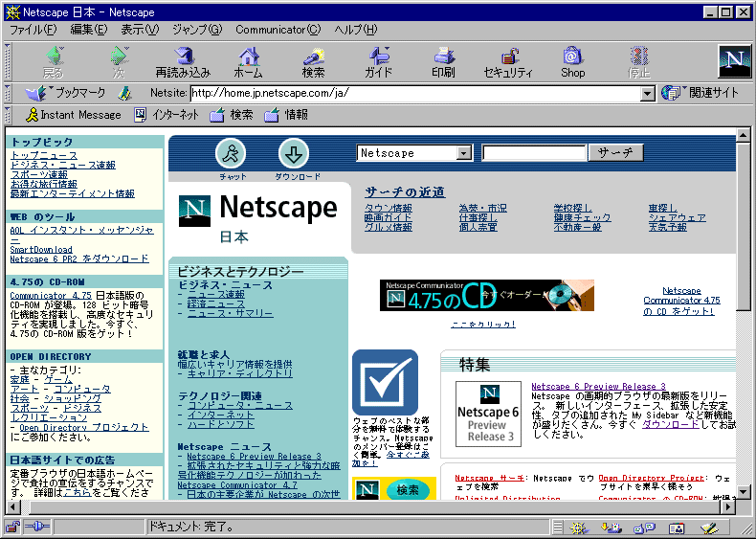Open the トップニュース link
This screenshot has width=756, height=539.
coord(44,155)
